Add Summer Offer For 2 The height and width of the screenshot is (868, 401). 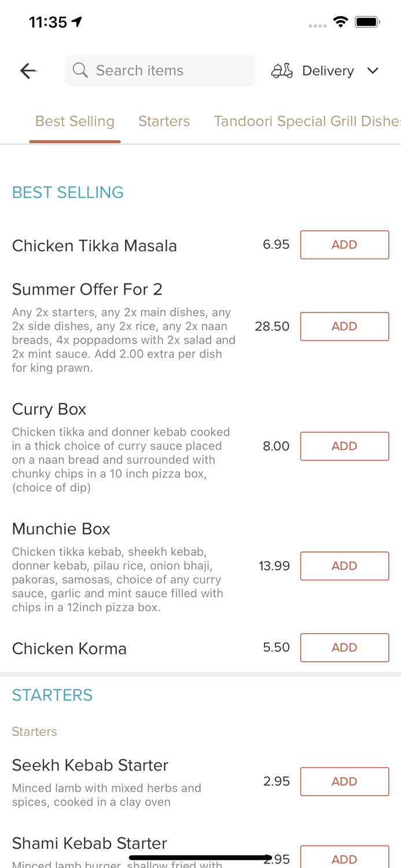tap(344, 326)
